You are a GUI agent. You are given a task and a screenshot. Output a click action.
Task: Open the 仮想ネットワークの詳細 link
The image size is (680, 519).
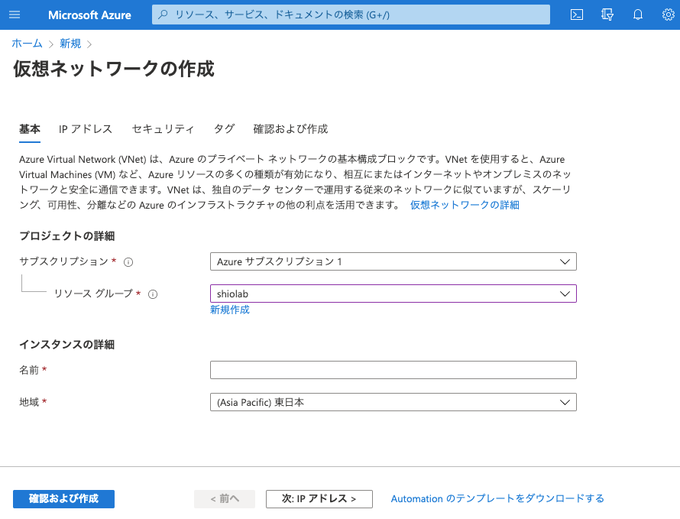[464, 205]
